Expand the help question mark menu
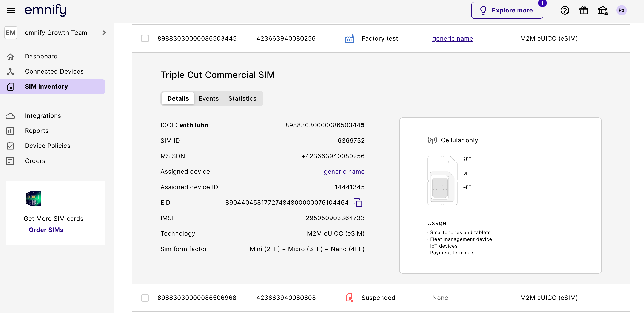The height and width of the screenshot is (313, 644). click(x=565, y=10)
